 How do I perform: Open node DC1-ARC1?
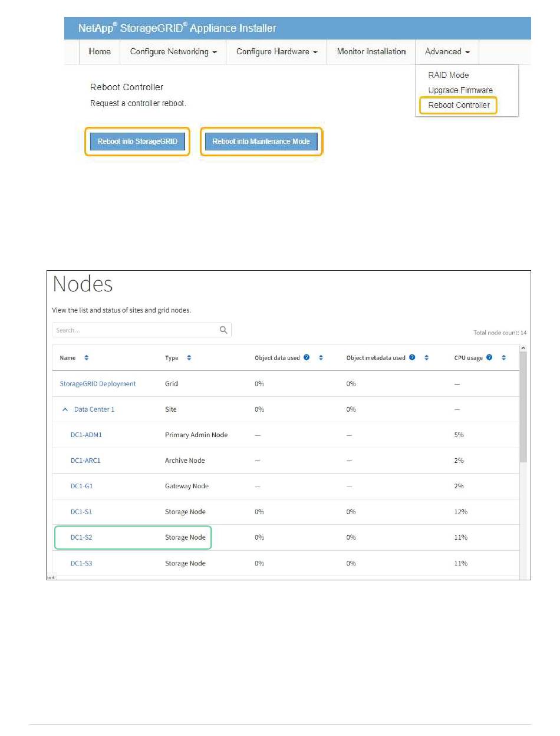point(85,461)
